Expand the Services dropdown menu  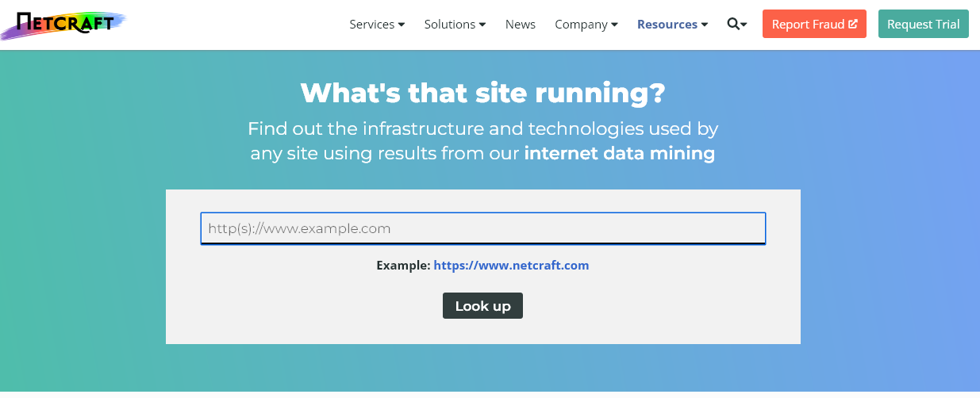377,25
